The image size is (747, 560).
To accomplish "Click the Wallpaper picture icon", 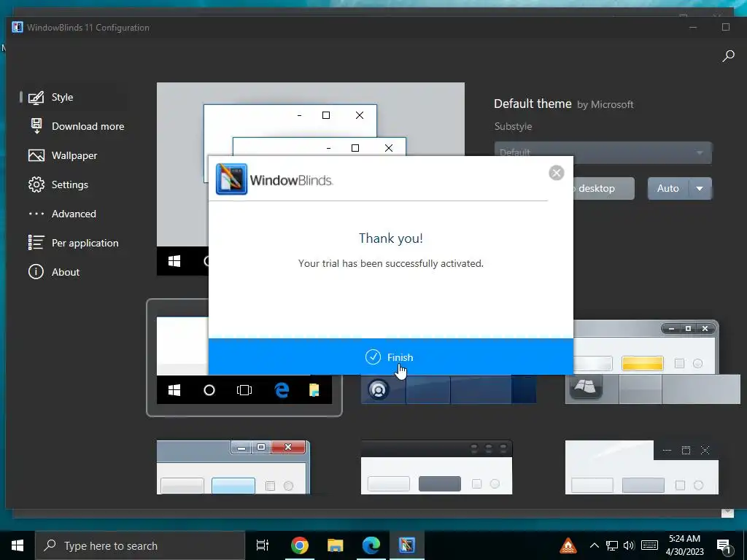I will click(x=36, y=155).
